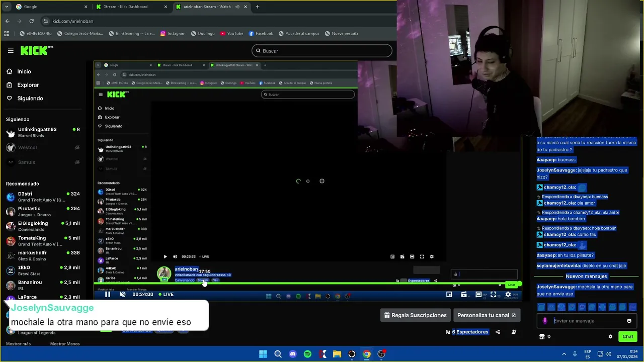The image size is (644, 362).
Task: Click the Enviar un mensaje field
Action: point(587,321)
